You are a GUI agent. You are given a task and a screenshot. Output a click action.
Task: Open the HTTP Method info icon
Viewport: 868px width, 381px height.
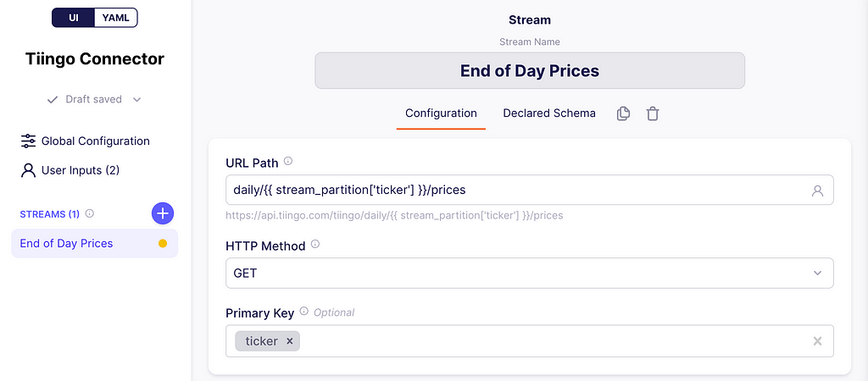pos(315,244)
